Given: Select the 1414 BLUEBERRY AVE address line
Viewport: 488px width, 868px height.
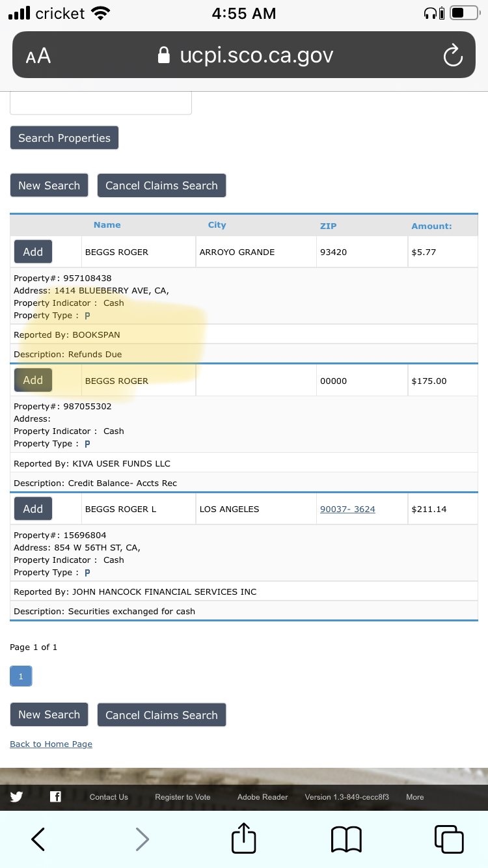Looking at the screenshot, I should tap(91, 291).
